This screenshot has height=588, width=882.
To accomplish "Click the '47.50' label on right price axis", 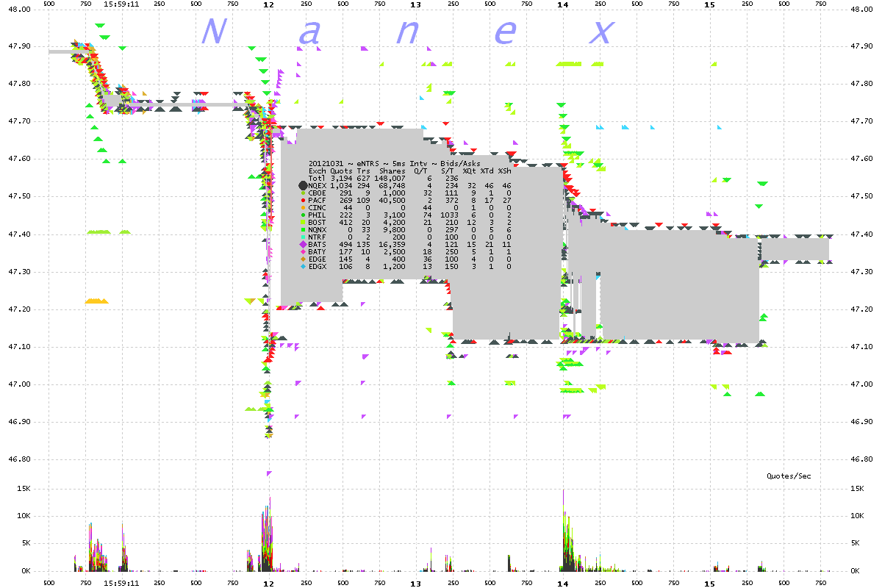I will (x=861, y=196).
